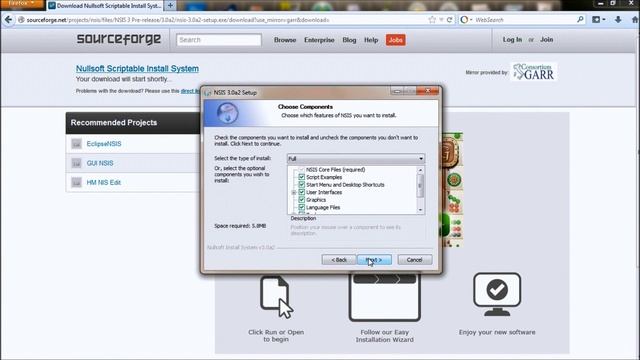Click the 'Enjoy your new software' caption

point(497,332)
